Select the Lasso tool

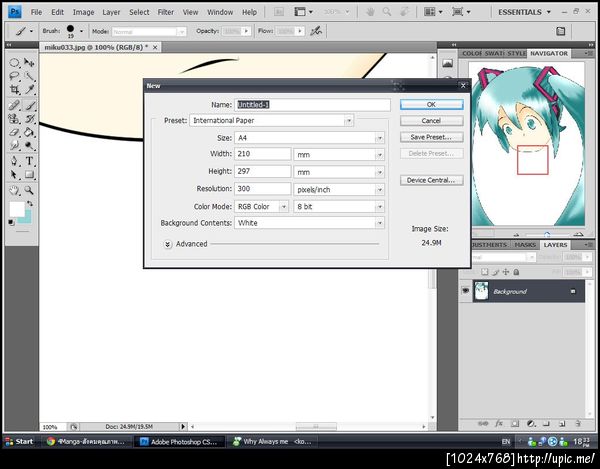14,76
